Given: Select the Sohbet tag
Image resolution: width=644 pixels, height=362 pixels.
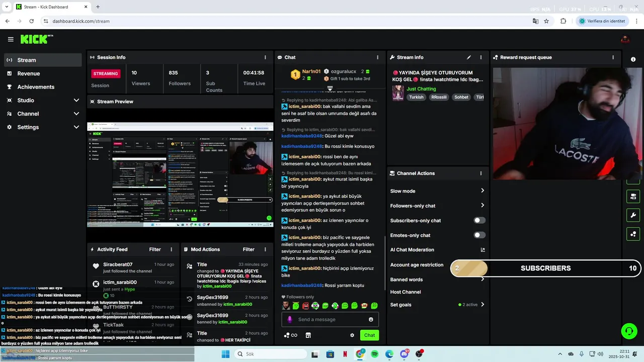Looking at the screenshot, I should [x=461, y=97].
